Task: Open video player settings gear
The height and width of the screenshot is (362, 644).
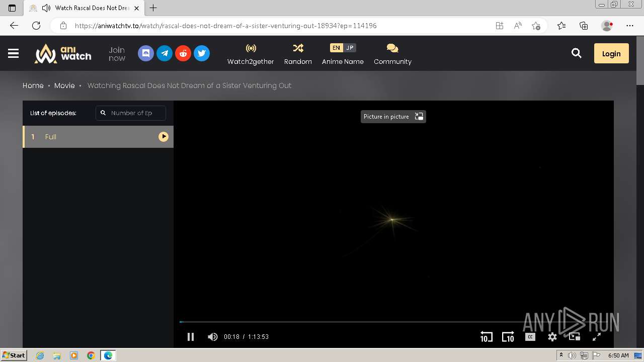Action: 552,337
